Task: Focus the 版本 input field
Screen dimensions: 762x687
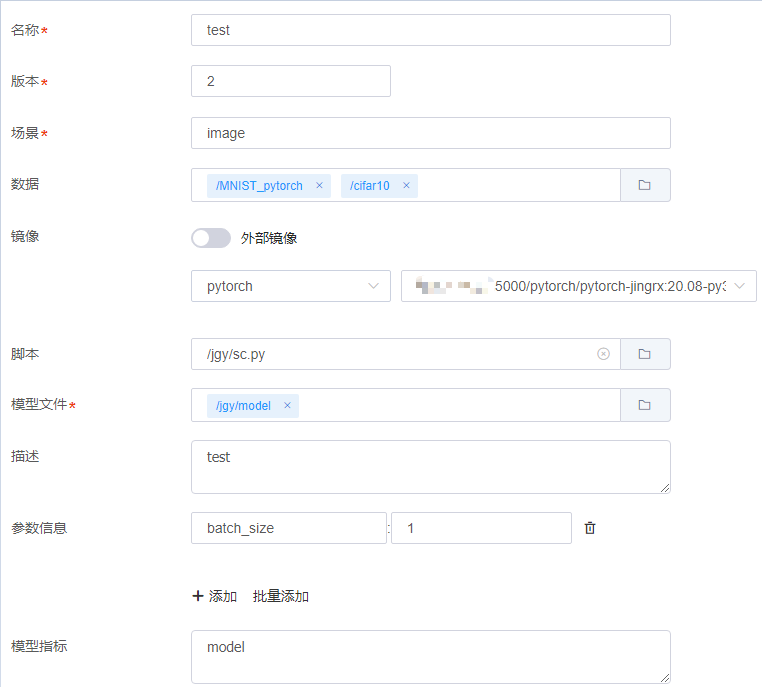Action: (290, 81)
